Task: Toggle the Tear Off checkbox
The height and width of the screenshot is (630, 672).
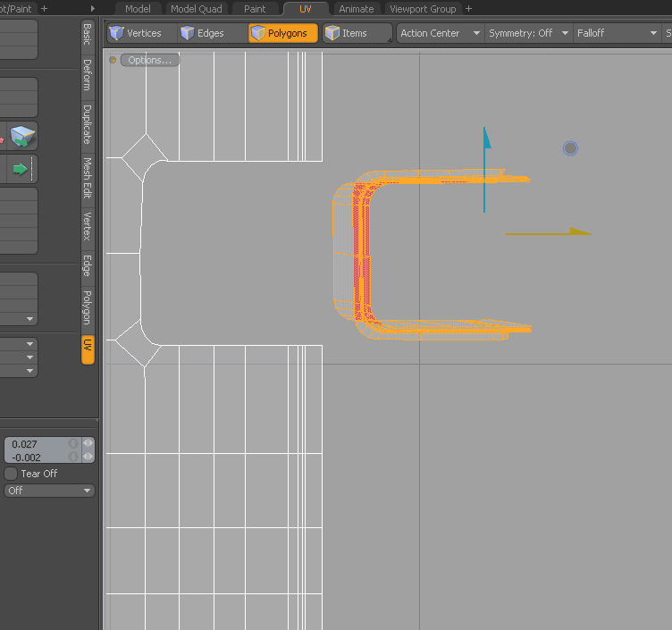Action: (11, 474)
